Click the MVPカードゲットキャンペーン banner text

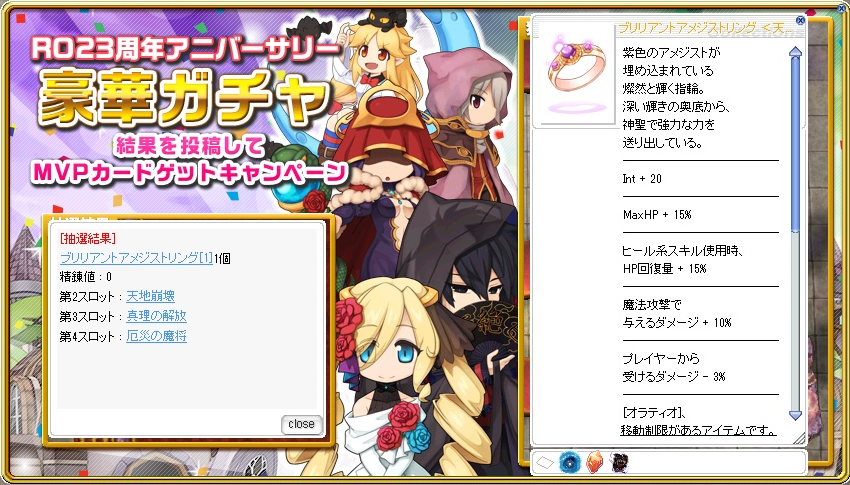188,173
